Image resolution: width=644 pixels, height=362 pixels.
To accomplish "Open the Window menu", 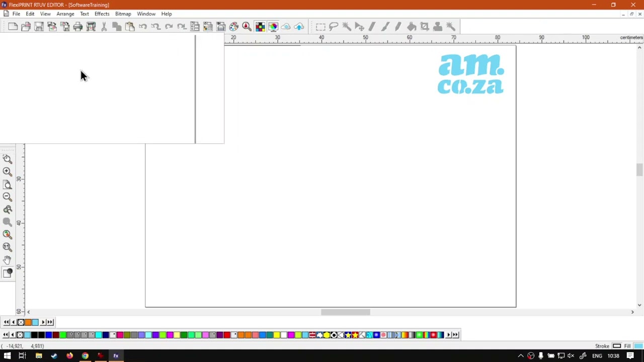I will click(146, 14).
